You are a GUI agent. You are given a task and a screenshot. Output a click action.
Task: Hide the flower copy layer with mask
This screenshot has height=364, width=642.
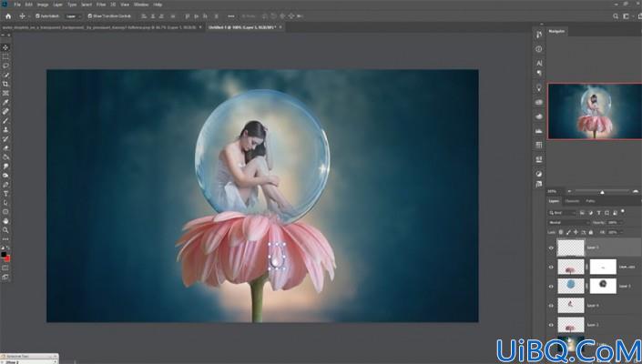click(551, 267)
